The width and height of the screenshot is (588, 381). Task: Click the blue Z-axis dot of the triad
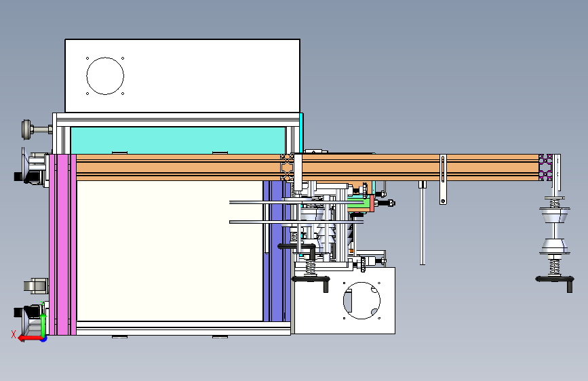point(44,340)
